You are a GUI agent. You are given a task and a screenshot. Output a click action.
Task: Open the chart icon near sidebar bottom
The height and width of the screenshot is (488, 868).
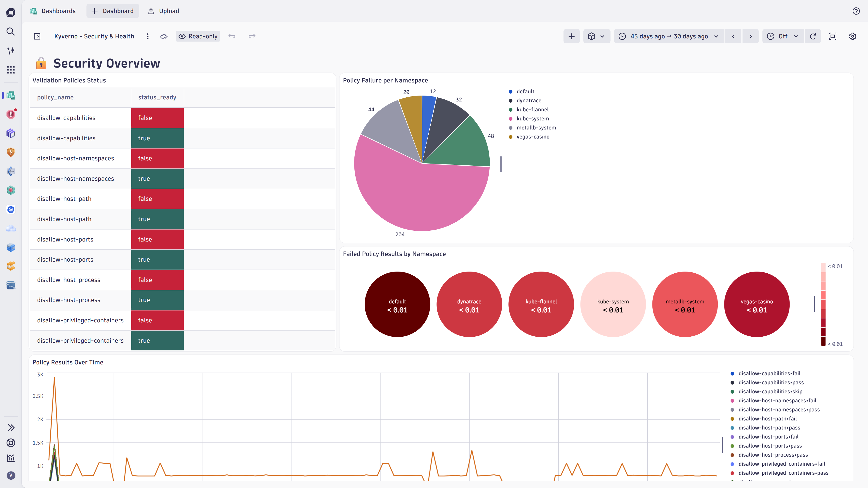(x=11, y=458)
